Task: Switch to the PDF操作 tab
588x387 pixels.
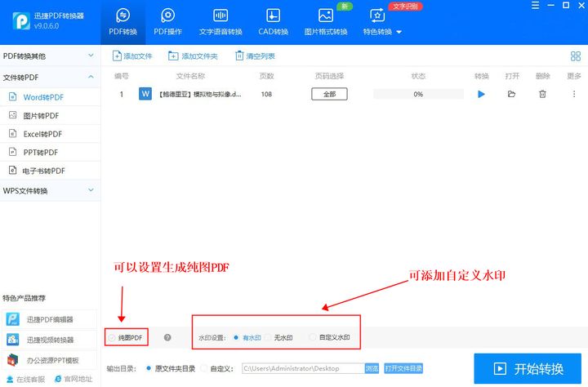Action: [x=167, y=22]
